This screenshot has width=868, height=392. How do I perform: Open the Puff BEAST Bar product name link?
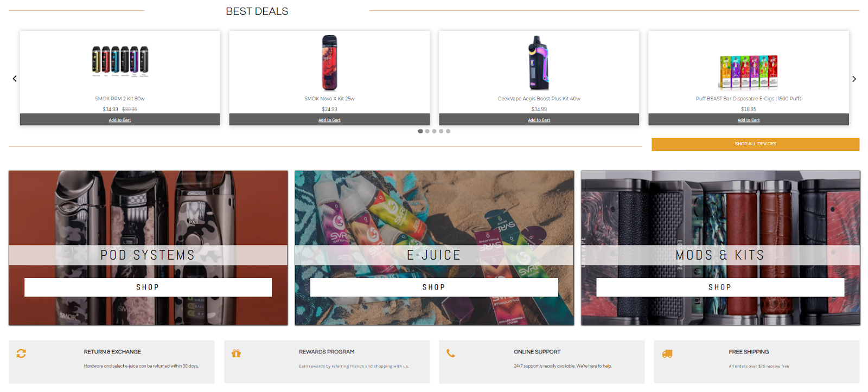(749, 99)
